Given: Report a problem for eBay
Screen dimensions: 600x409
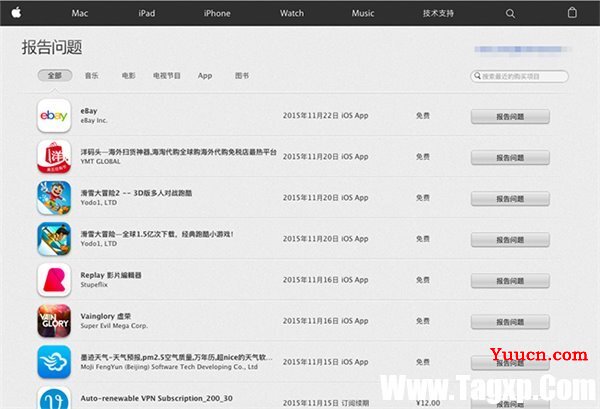Looking at the screenshot, I should pos(510,117).
